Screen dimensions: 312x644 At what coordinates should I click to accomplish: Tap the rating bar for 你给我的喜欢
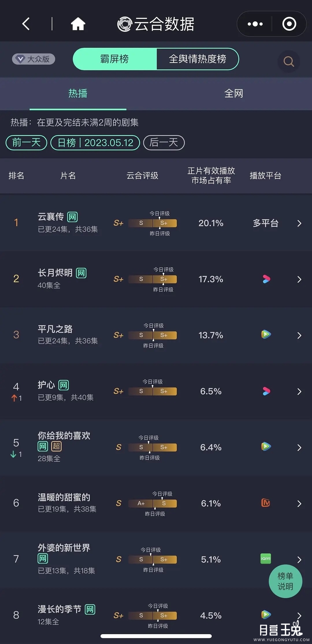(x=152, y=447)
